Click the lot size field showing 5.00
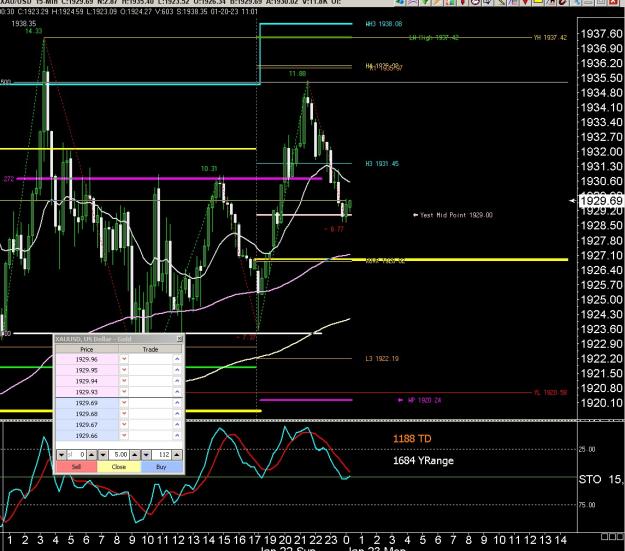This screenshot has height=551, width=625. click(x=119, y=455)
